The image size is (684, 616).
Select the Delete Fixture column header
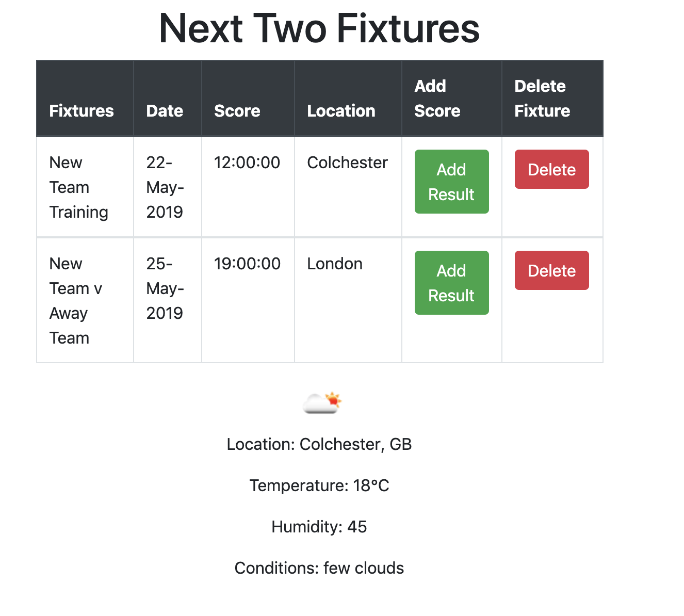[x=542, y=99]
